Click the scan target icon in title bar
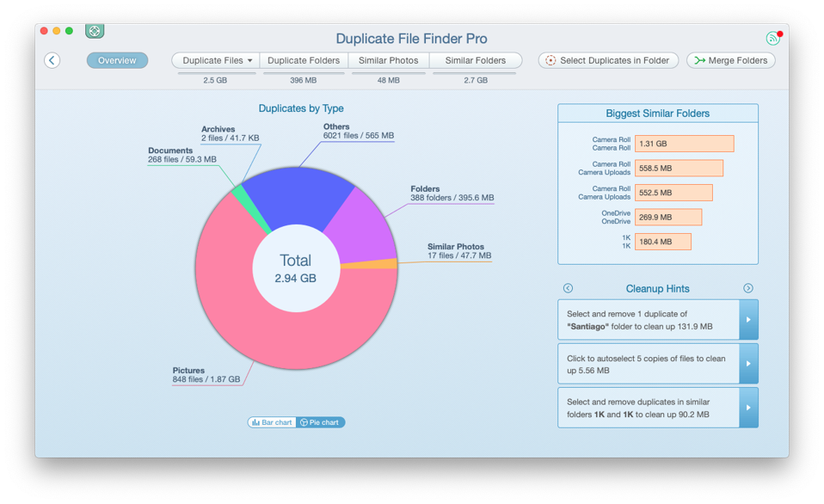The width and height of the screenshot is (824, 504). (x=95, y=31)
